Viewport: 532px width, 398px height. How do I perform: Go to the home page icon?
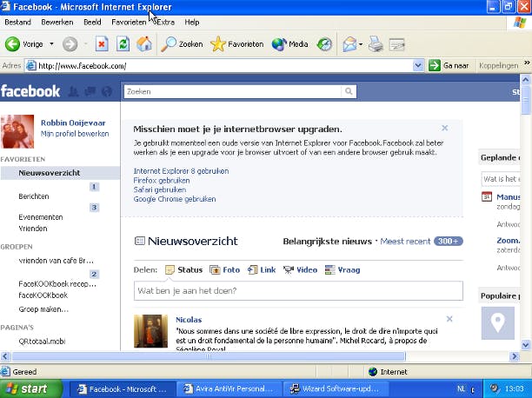pos(144,44)
